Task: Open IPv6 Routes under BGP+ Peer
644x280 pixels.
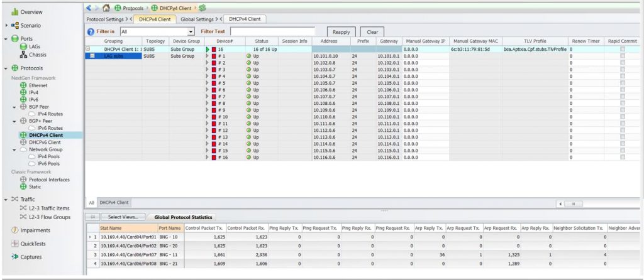Action: tap(50, 128)
